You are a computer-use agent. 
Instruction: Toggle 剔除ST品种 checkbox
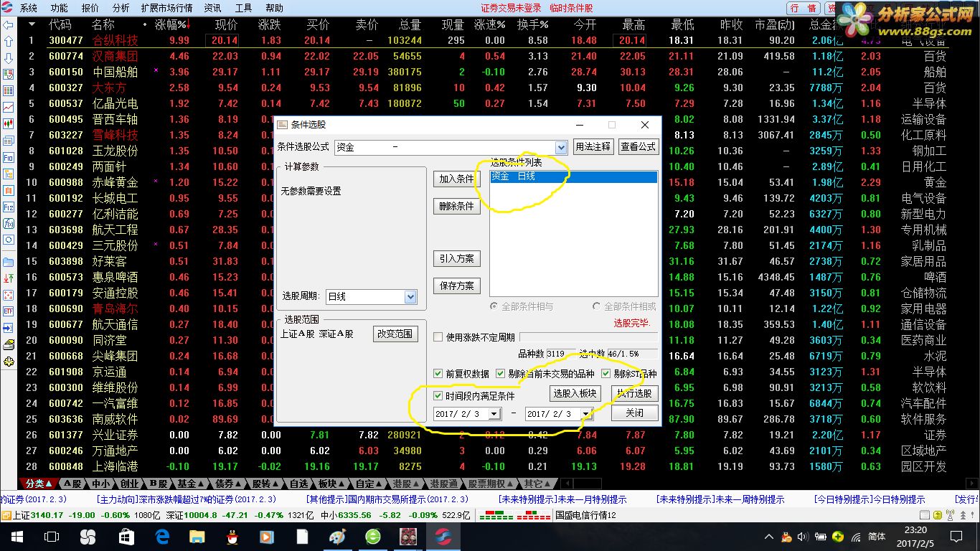pyautogui.click(x=606, y=374)
